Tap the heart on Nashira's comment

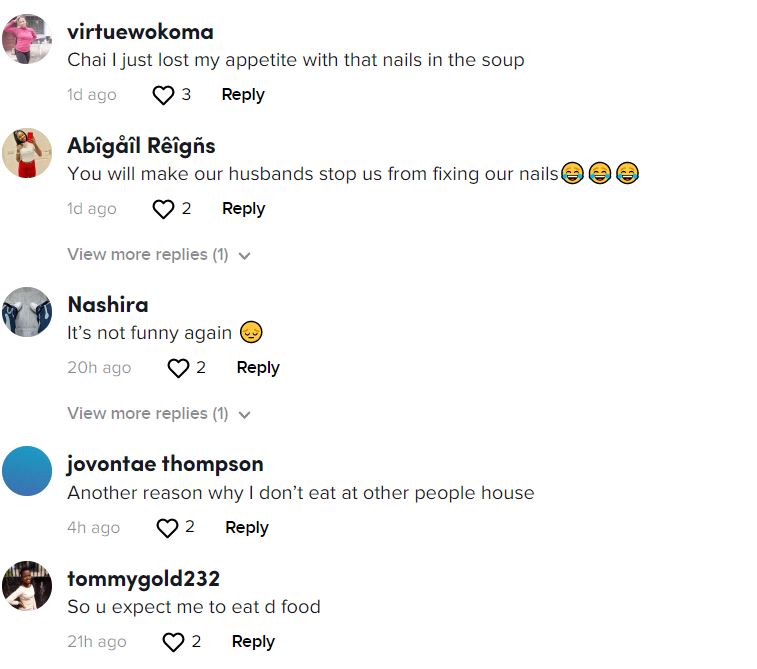178,368
